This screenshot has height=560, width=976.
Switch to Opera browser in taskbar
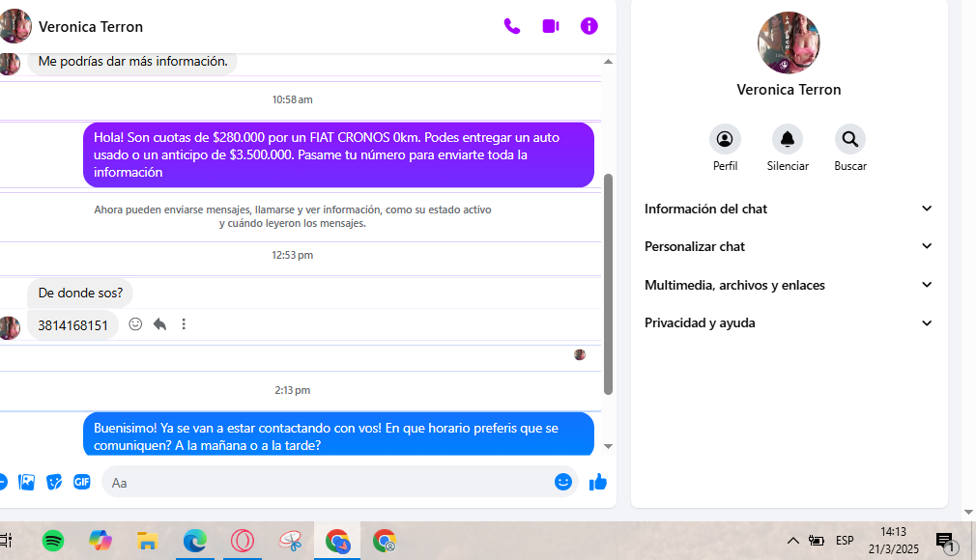coord(243,541)
